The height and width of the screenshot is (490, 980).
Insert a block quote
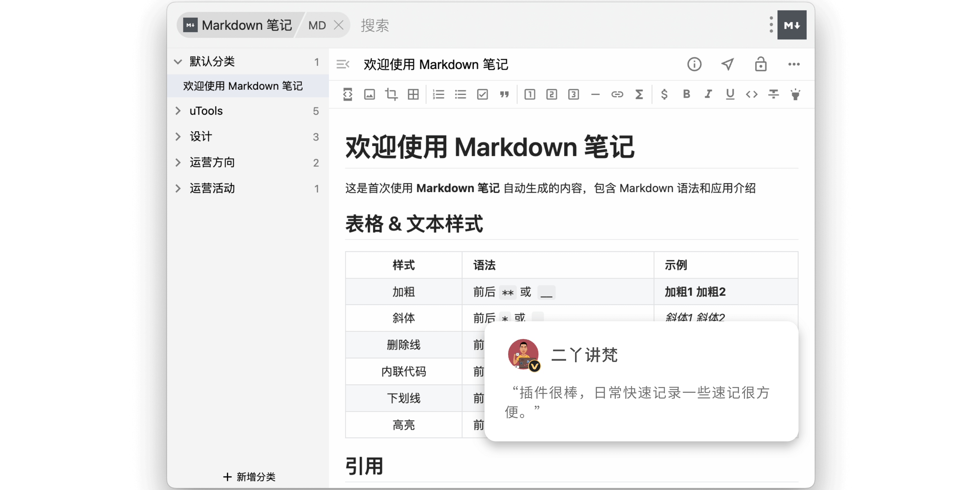pyautogui.click(x=504, y=94)
